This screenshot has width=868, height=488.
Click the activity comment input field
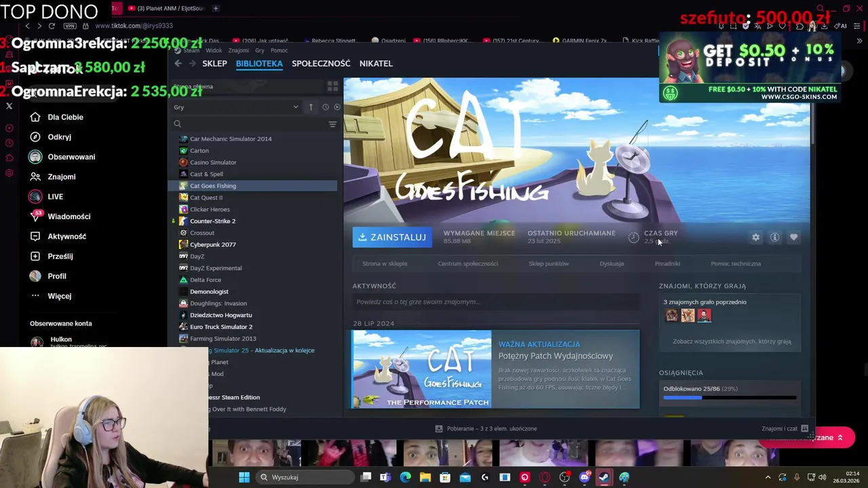coord(496,302)
